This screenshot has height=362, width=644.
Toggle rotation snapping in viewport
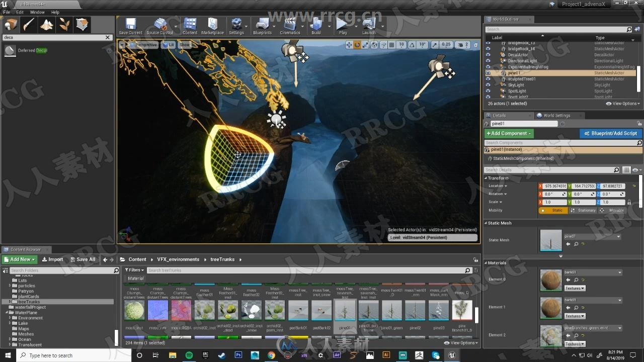[x=412, y=45]
